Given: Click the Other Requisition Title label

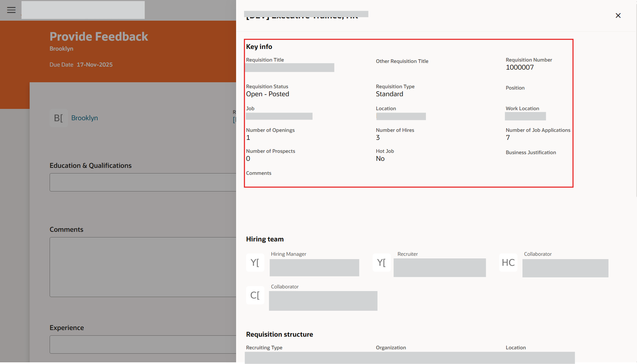Looking at the screenshot, I should 402,61.
